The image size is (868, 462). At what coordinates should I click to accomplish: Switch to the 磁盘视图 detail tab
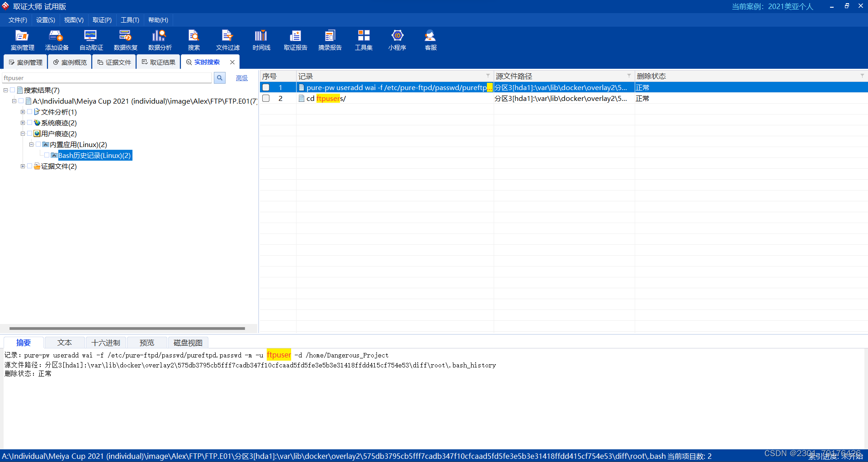(188, 343)
